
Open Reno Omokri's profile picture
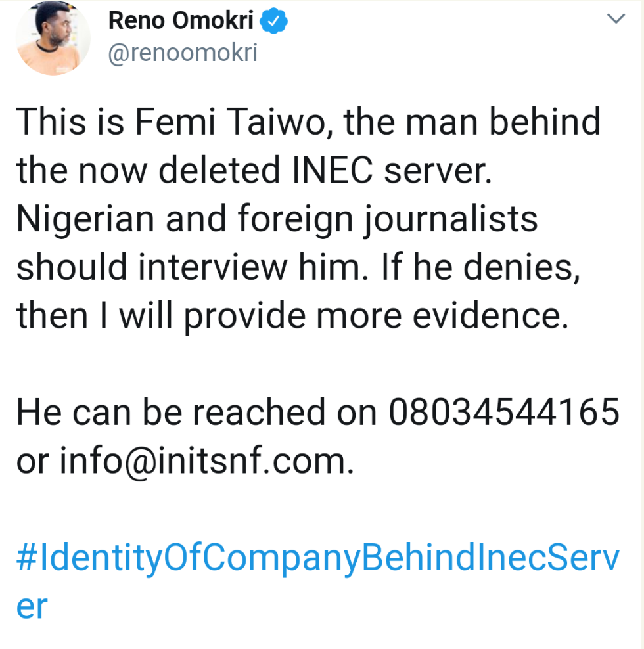tap(53, 37)
